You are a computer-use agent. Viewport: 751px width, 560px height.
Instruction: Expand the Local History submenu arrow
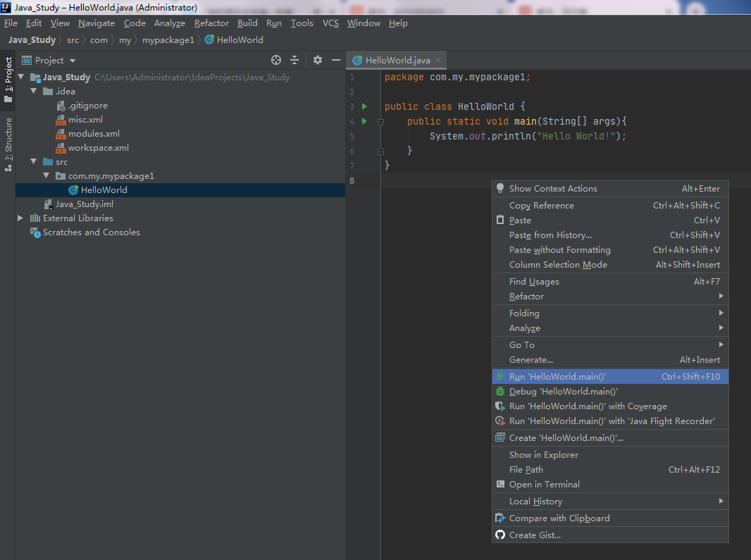point(721,501)
